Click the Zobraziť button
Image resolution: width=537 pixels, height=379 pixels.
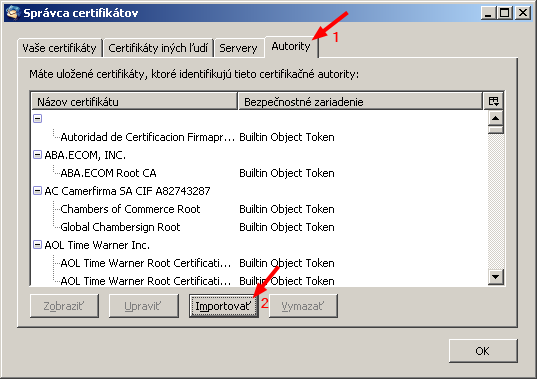64,306
